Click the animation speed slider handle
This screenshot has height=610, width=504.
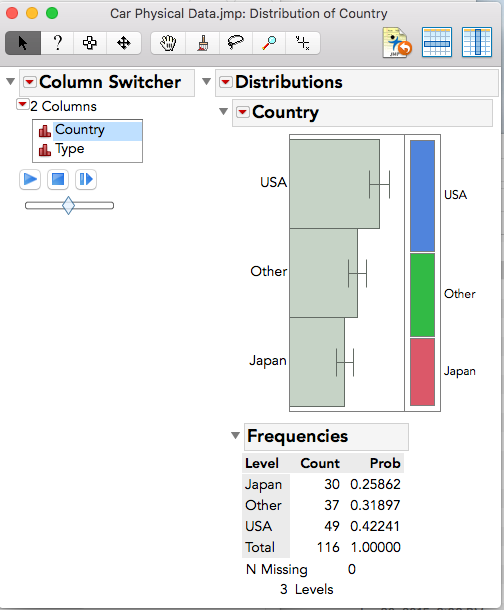pos(68,205)
